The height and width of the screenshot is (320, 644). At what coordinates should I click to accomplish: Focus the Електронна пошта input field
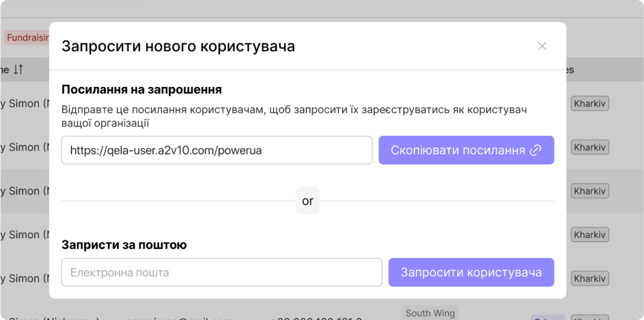point(222,272)
